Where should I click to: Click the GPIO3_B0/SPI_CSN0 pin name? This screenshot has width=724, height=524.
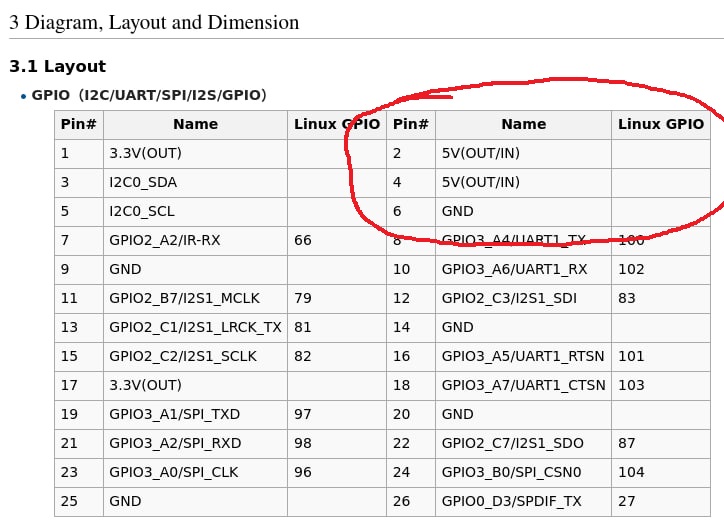coord(511,472)
